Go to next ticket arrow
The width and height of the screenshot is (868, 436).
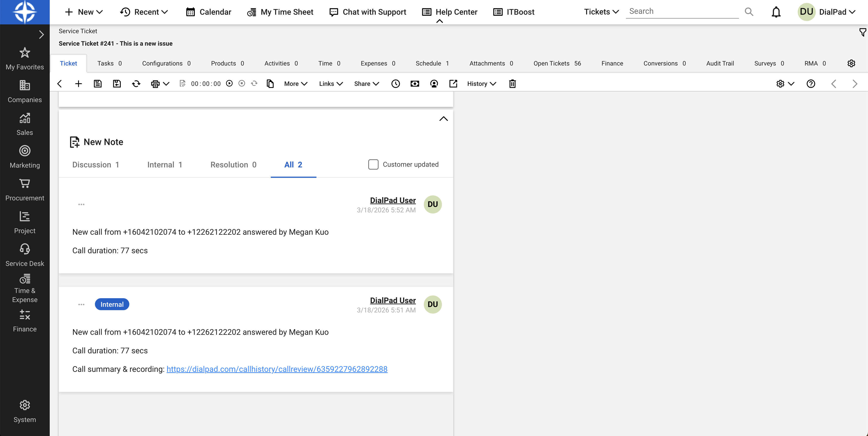(x=855, y=84)
